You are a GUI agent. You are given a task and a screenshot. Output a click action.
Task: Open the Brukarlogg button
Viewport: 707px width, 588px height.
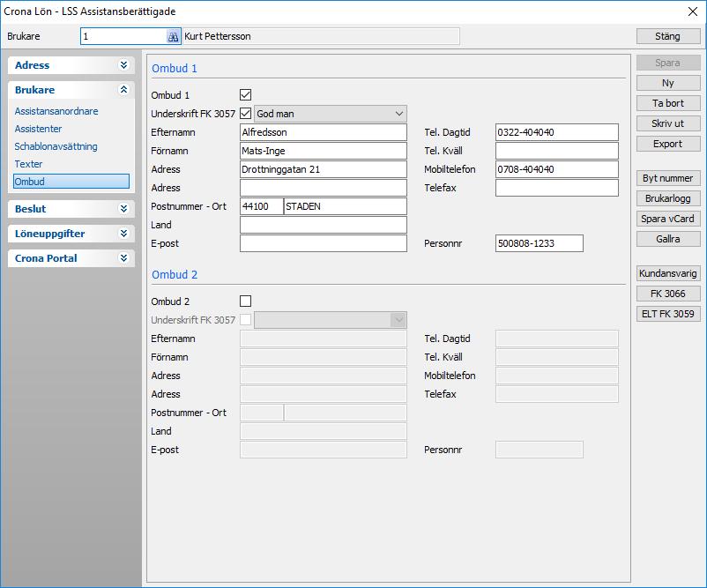pos(668,198)
